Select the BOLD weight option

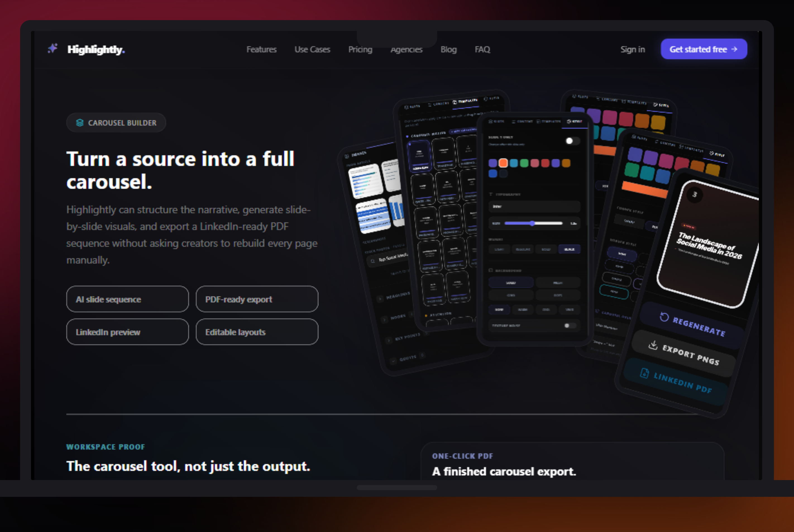(x=546, y=249)
